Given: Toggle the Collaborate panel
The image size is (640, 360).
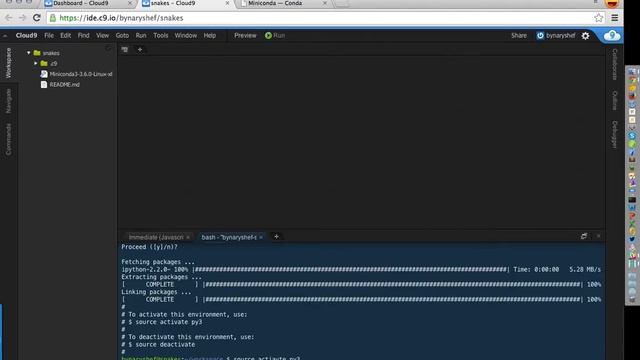Looking at the screenshot, I should pos(615,64).
